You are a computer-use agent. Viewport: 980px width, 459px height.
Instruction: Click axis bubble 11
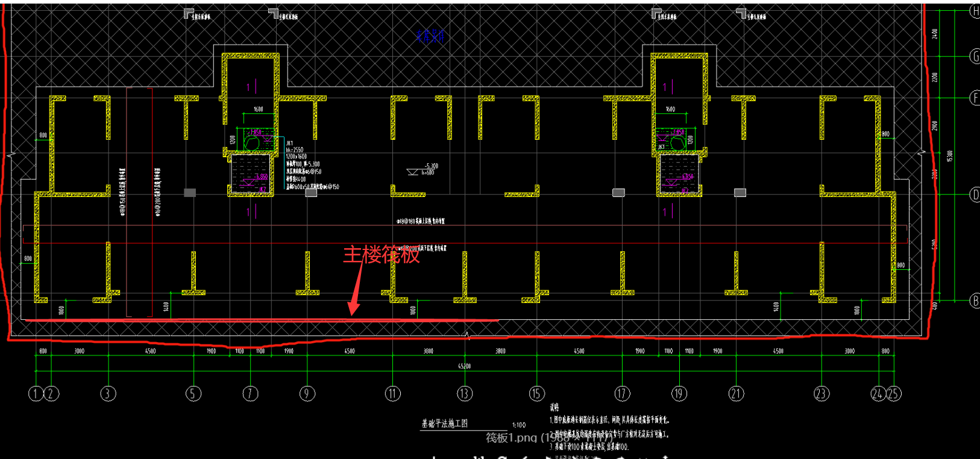pos(393,394)
